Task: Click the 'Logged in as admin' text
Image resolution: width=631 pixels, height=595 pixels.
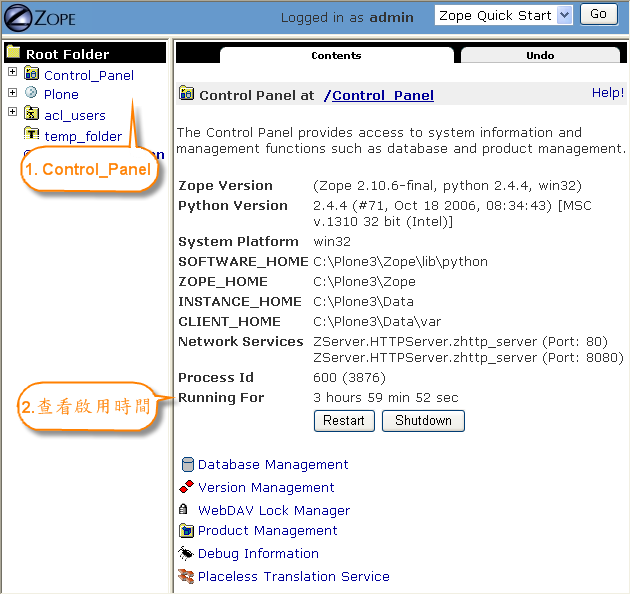Action: point(347,17)
